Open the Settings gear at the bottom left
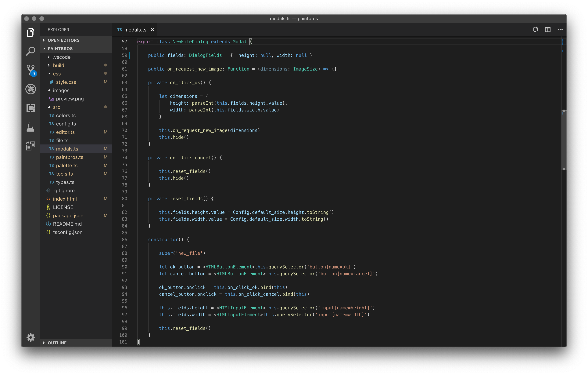The image size is (588, 375). tap(30, 337)
